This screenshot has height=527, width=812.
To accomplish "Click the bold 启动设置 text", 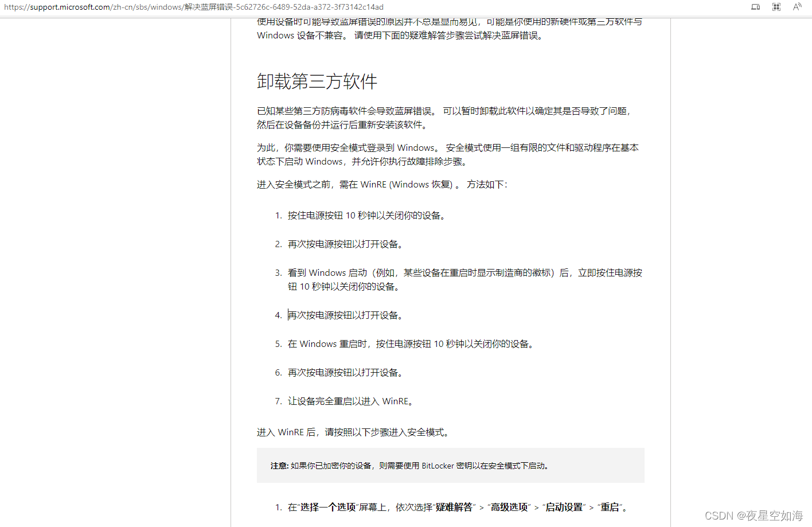I will (x=565, y=507).
